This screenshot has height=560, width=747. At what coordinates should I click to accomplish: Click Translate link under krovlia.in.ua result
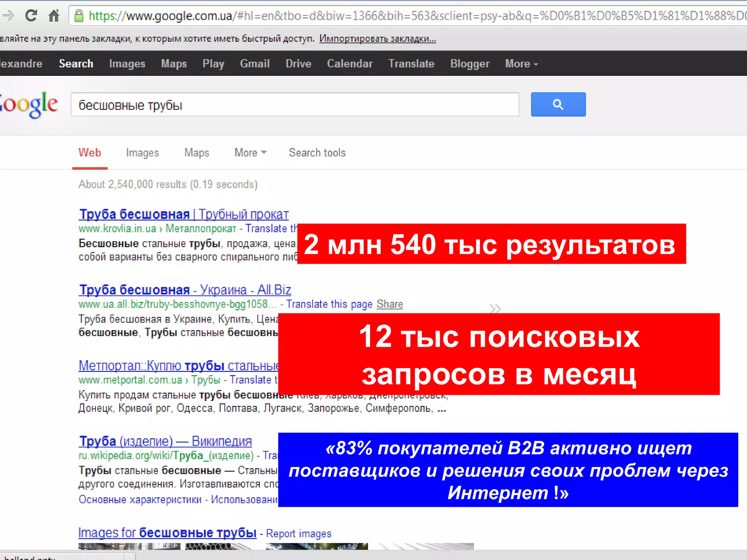point(271,229)
